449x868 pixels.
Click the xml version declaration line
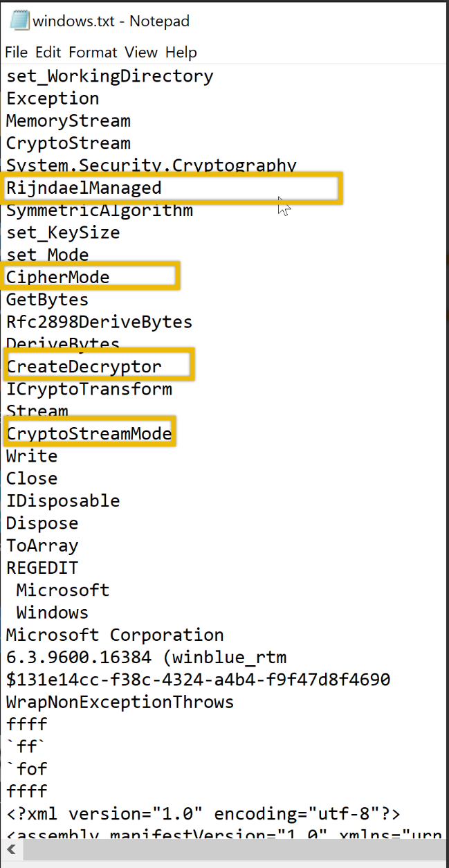pos(203,813)
